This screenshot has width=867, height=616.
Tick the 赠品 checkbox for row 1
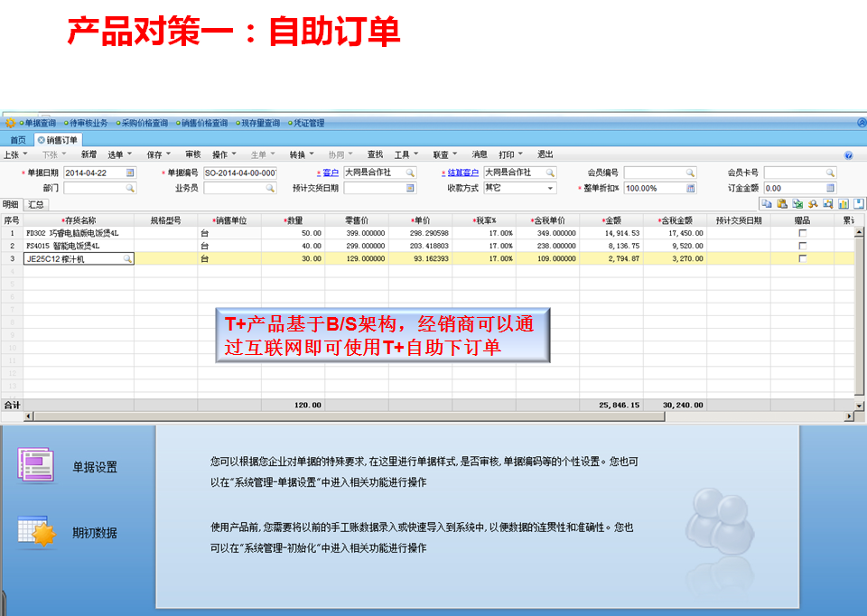pyautogui.click(x=802, y=233)
